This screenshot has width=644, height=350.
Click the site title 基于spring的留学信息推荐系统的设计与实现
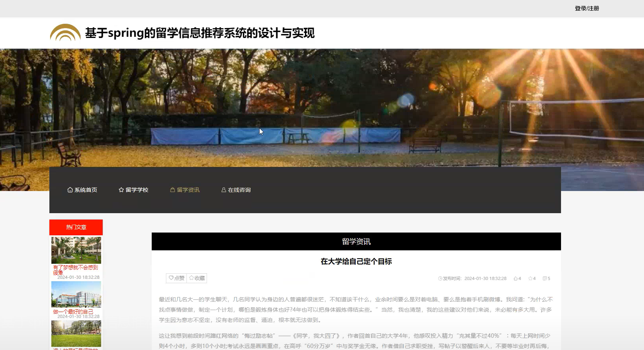click(x=200, y=33)
